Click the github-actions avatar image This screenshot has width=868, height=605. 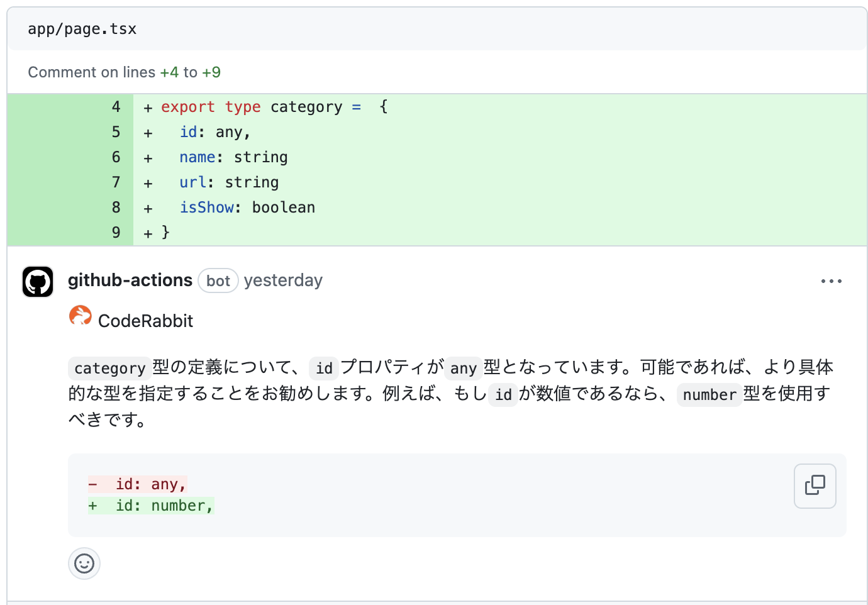point(38,282)
